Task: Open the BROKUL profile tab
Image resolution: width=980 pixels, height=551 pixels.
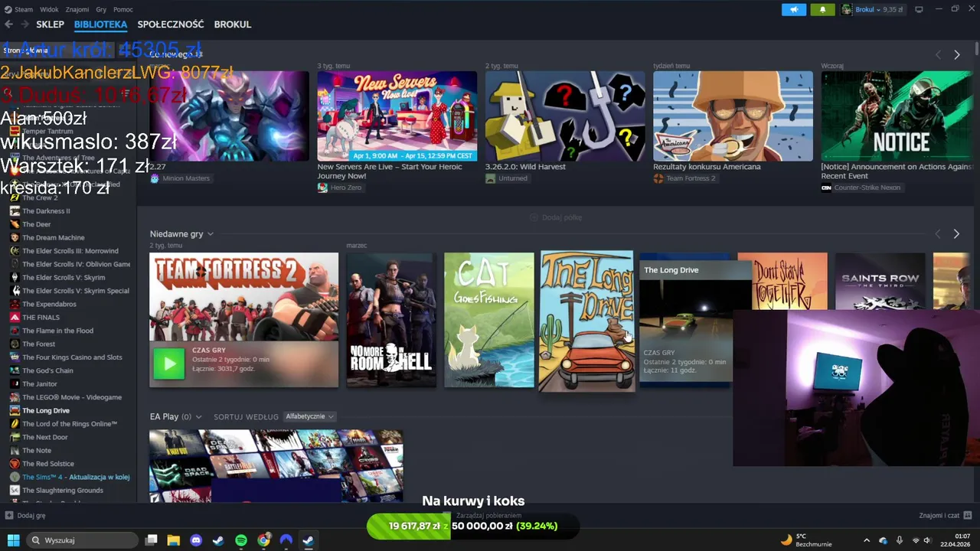Action: click(233, 24)
